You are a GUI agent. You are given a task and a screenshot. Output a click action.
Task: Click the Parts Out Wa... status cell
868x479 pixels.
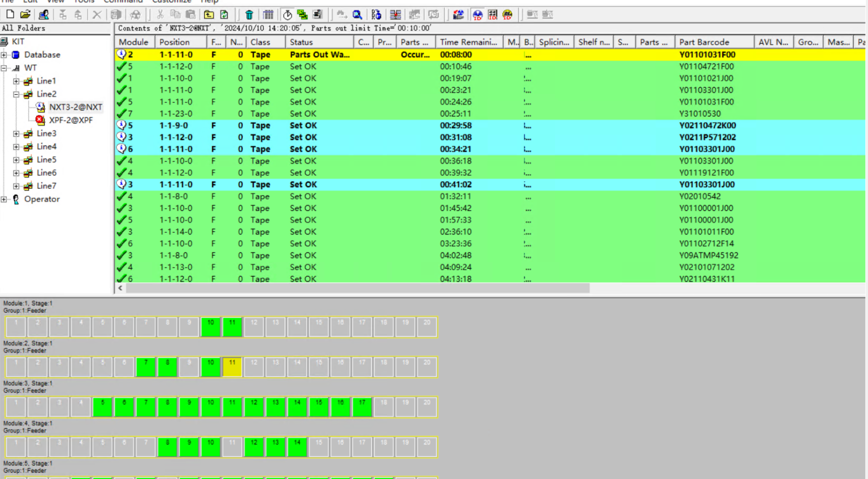320,55
